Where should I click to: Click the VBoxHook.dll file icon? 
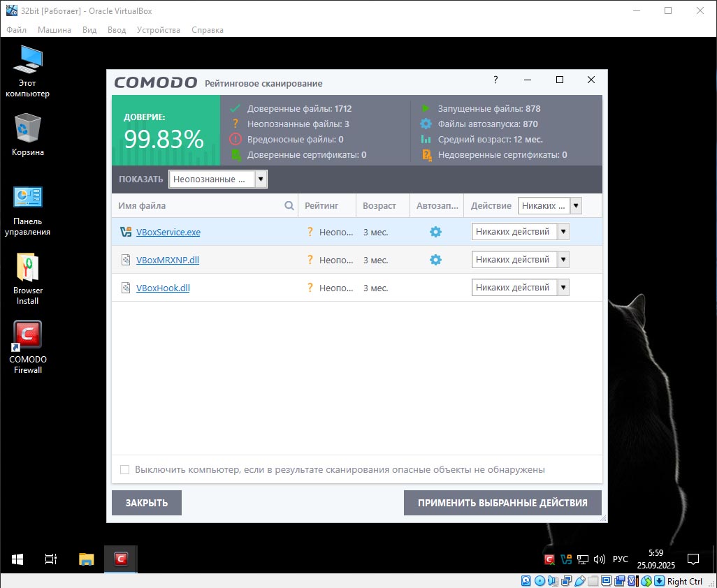(x=126, y=288)
